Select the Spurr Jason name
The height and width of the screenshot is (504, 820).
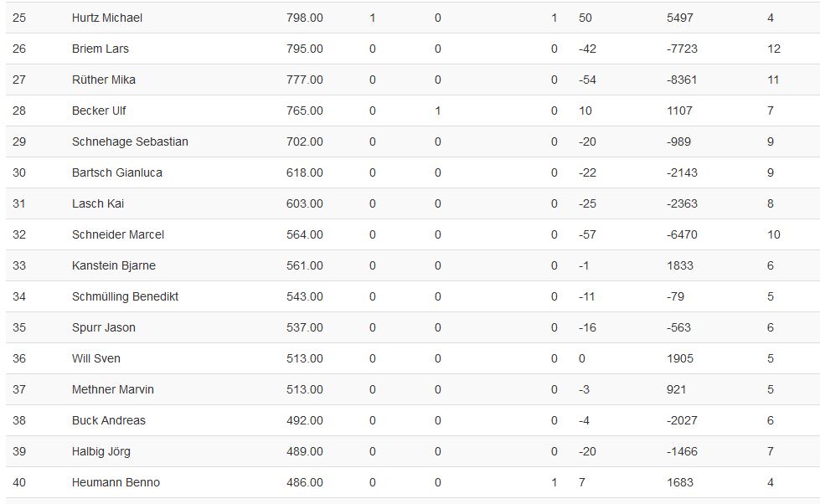click(x=104, y=327)
